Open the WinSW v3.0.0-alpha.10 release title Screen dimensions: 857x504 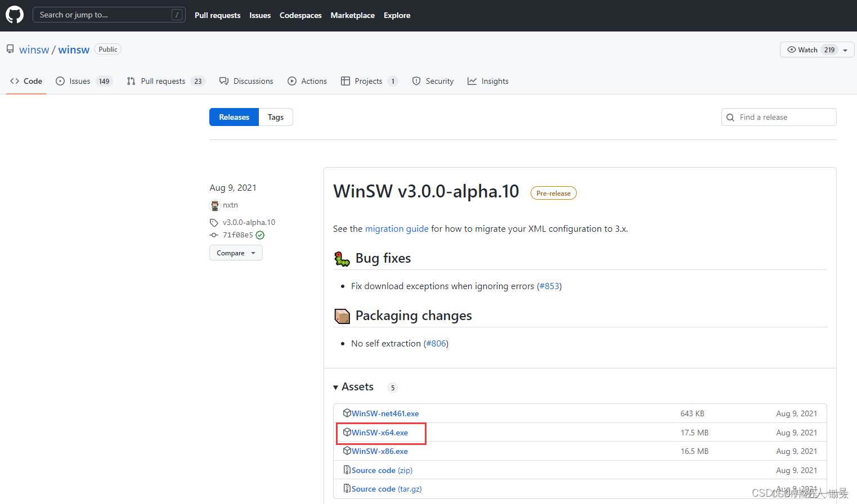(426, 191)
